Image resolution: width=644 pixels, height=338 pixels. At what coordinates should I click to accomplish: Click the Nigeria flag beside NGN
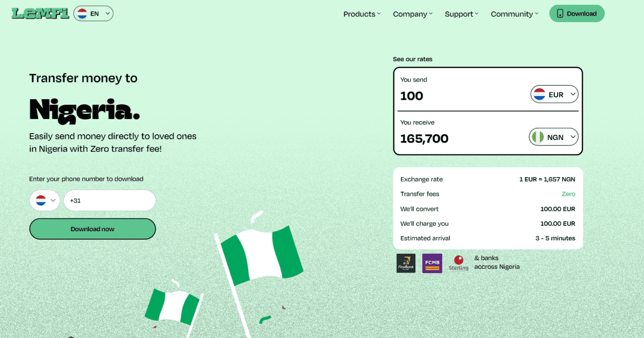click(x=537, y=137)
